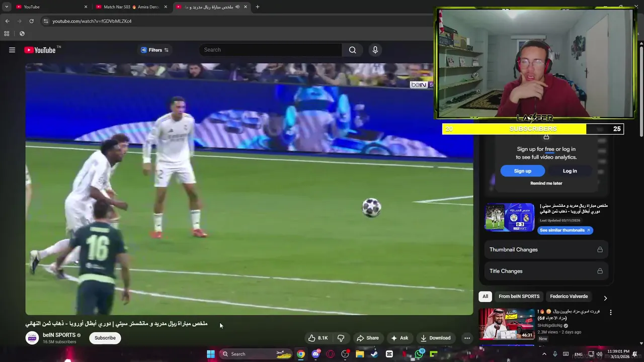644x362 pixels.
Task: Subscribe to beIN SPORTS channel
Action: click(x=105, y=338)
